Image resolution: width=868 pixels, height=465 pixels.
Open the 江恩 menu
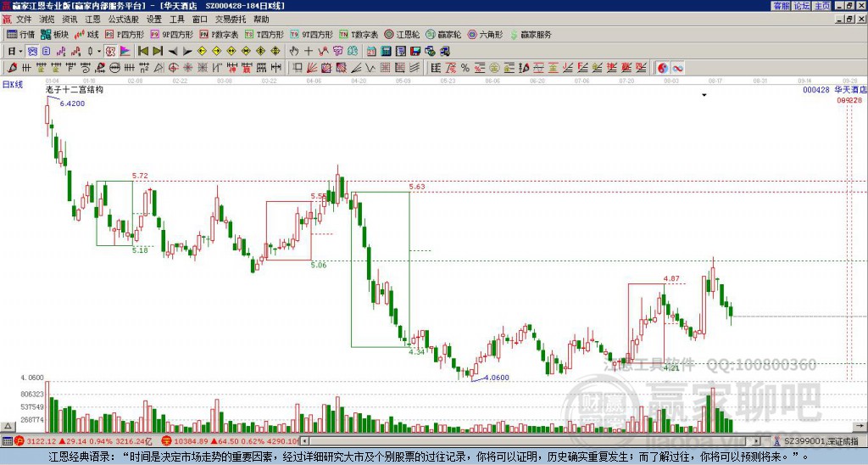(92, 20)
